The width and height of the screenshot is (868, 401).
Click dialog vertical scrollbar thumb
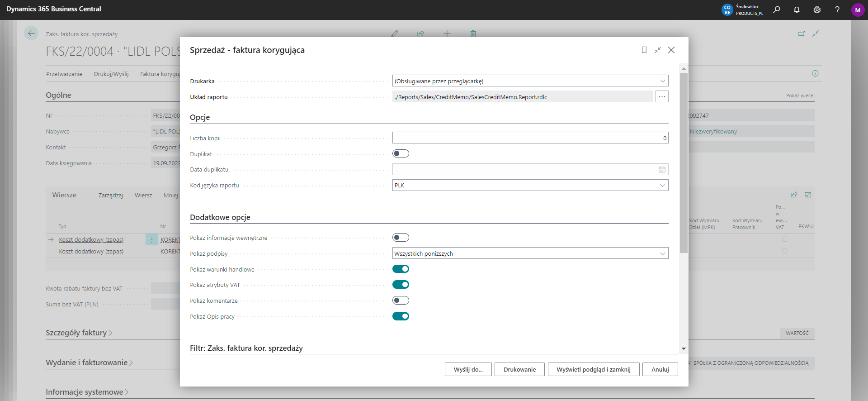(684, 162)
